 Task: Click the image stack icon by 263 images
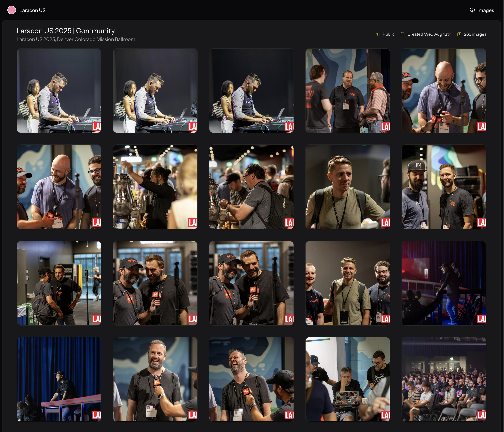[459, 34]
